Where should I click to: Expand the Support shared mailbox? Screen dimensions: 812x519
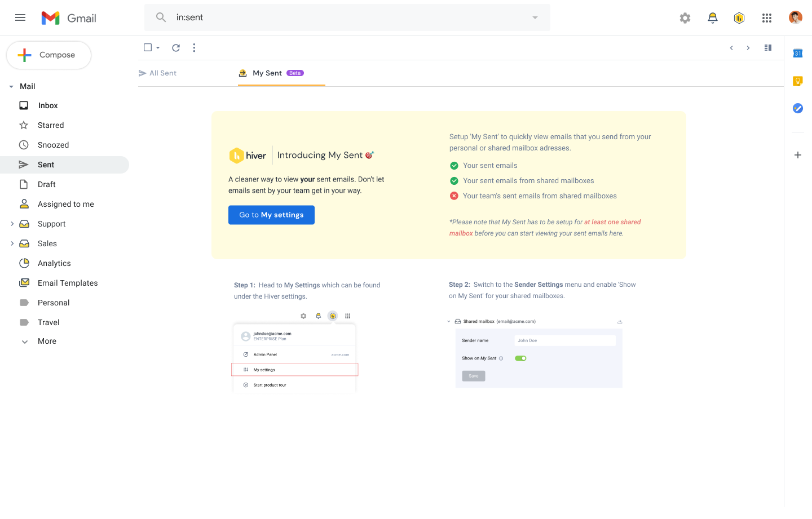tap(12, 224)
